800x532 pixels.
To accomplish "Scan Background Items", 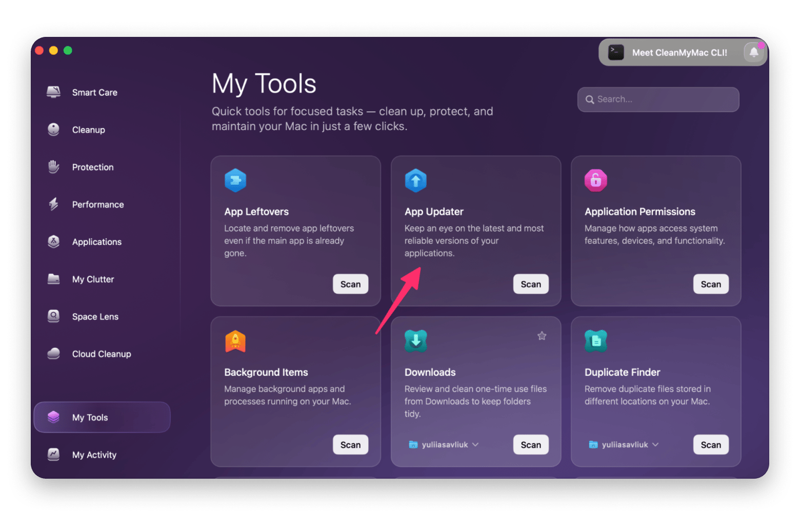I will click(351, 445).
